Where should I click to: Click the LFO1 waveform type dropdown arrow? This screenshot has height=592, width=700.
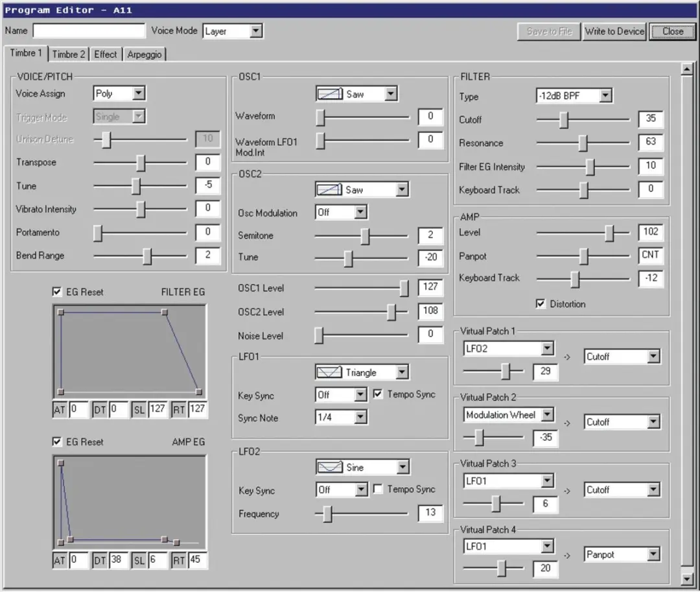coord(402,372)
